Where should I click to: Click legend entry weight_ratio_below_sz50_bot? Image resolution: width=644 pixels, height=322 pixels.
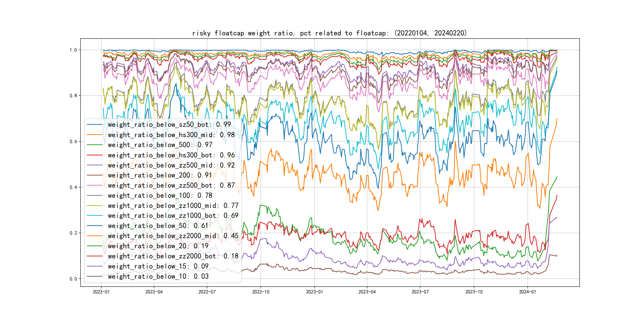pyautogui.click(x=169, y=124)
